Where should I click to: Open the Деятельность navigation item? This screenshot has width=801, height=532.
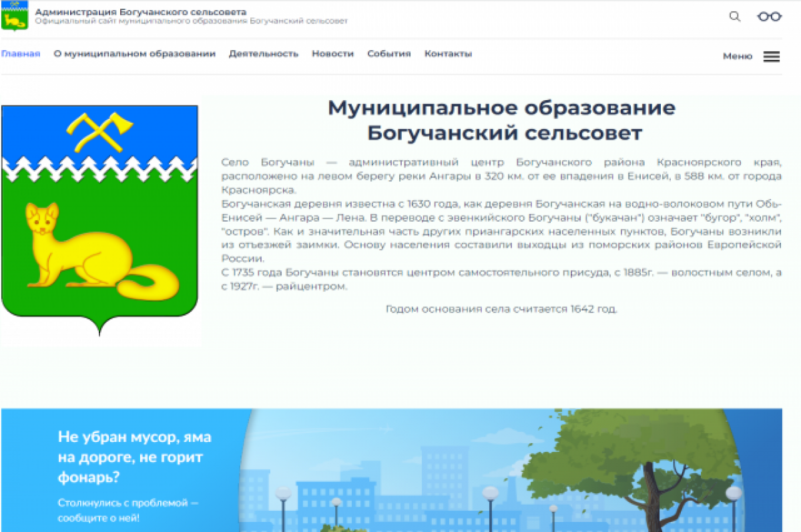[264, 53]
